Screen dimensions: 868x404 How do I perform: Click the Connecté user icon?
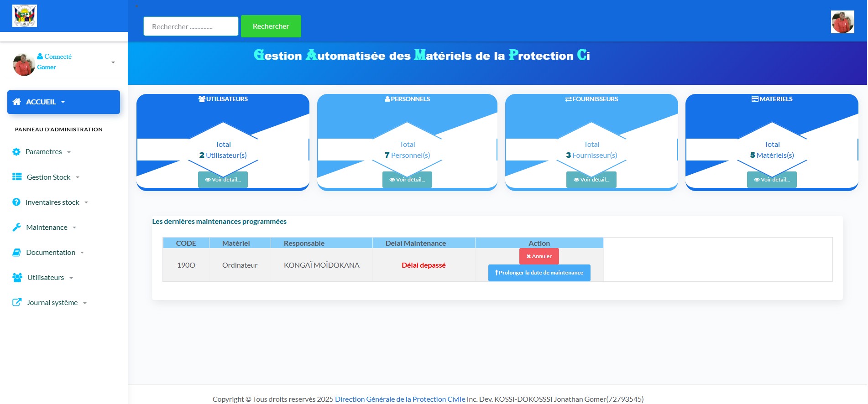pos(40,57)
